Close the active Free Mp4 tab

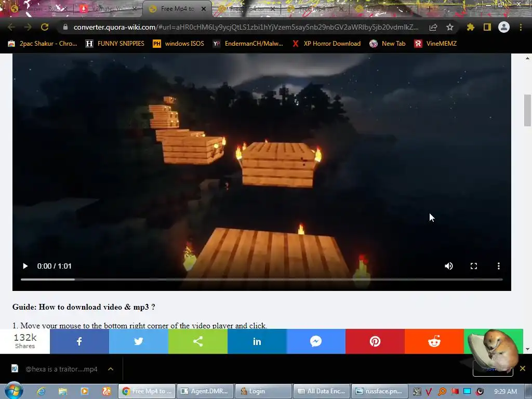pyautogui.click(x=204, y=9)
